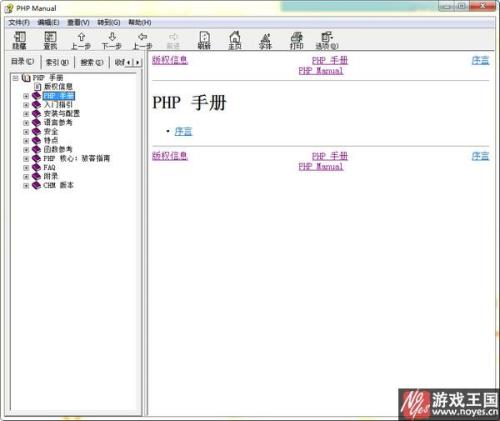Select the 安装与配置 tree entry
This screenshot has width=500, height=421.
point(62,114)
